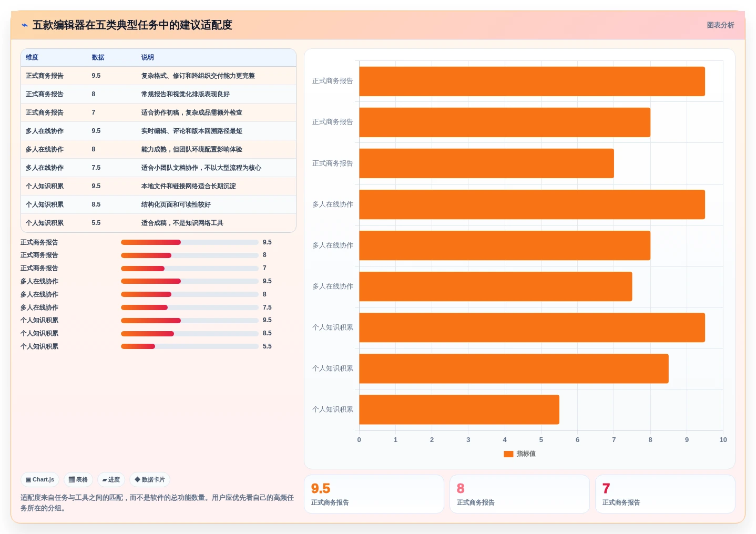This screenshot has height=534, width=756.
Task: Click the Chart.js tag
Action: (40, 479)
